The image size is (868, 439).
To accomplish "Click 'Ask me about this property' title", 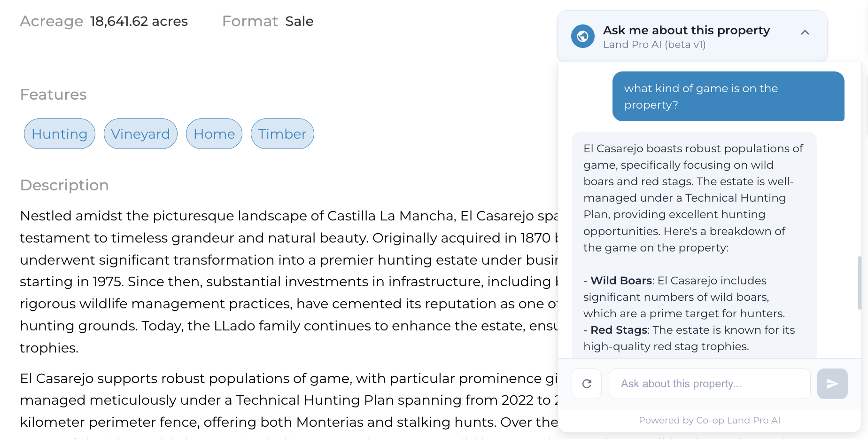I will tap(686, 30).
